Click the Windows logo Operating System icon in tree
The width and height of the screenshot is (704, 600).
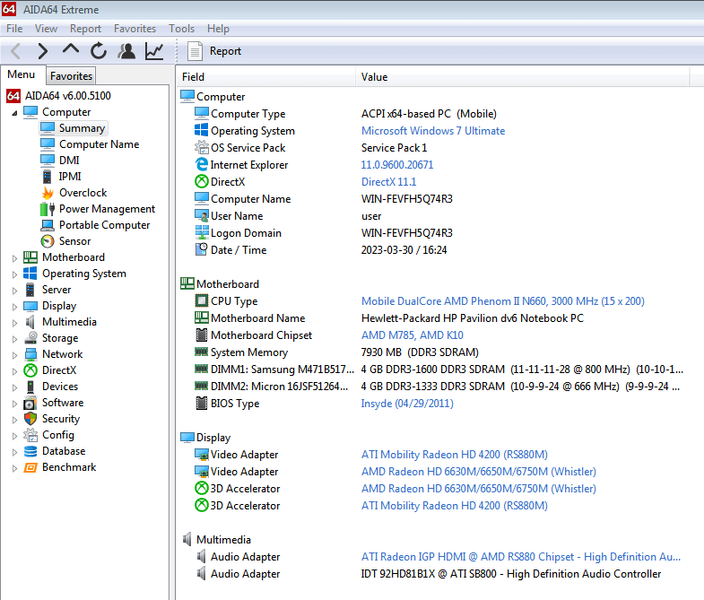click(x=31, y=274)
